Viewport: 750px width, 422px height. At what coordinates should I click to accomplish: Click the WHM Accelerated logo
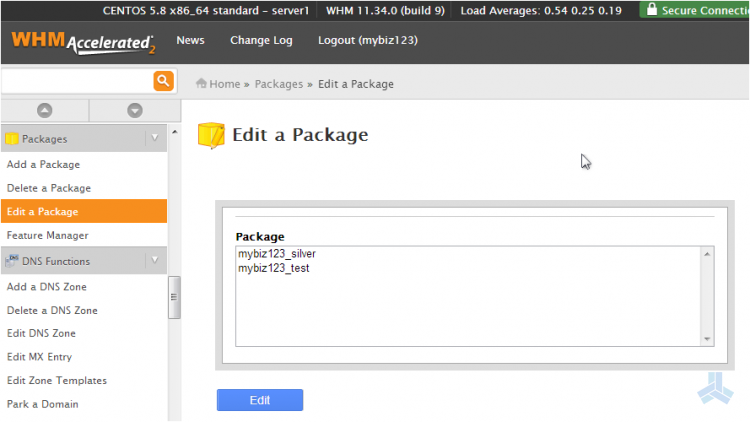[x=83, y=43]
